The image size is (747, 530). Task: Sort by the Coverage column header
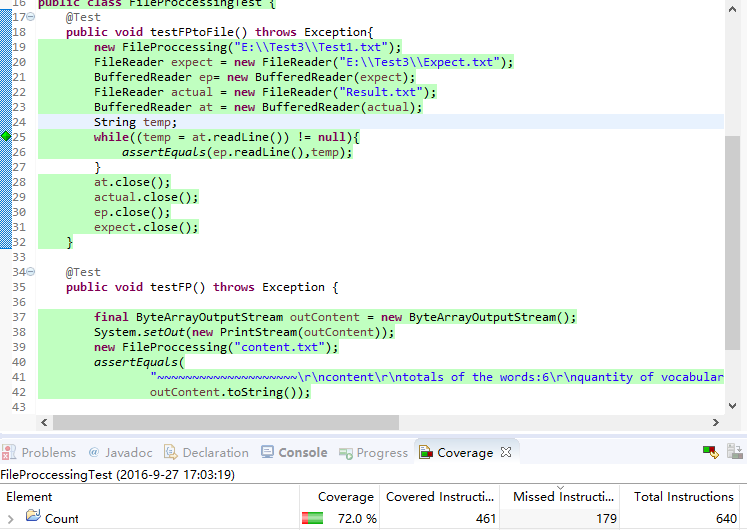coord(340,497)
